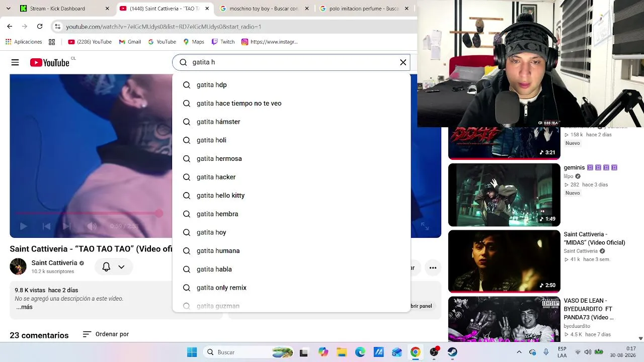Open Microsoft Edge from the taskbar
The image size is (644, 362).
click(360, 352)
